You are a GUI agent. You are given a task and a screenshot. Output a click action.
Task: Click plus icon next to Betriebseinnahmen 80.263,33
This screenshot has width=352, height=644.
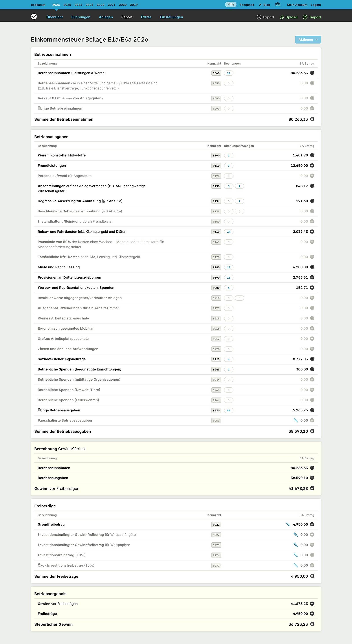[312, 73]
